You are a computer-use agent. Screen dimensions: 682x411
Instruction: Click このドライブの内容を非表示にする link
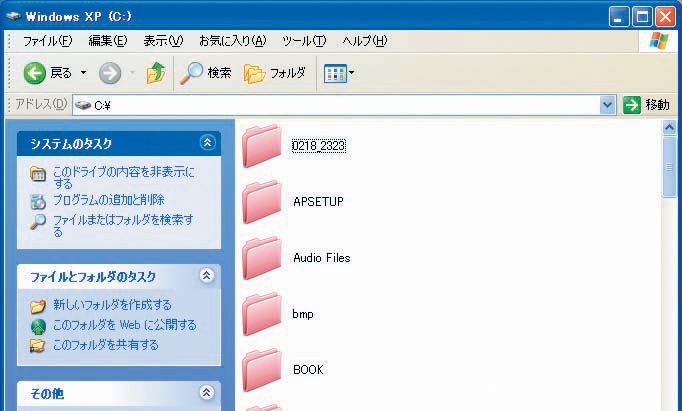[x=124, y=177]
